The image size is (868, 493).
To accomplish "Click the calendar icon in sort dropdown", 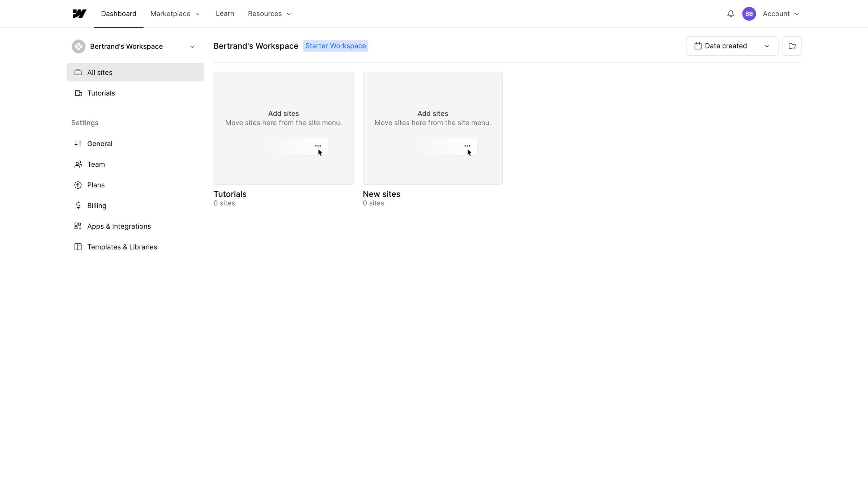I will point(698,46).
